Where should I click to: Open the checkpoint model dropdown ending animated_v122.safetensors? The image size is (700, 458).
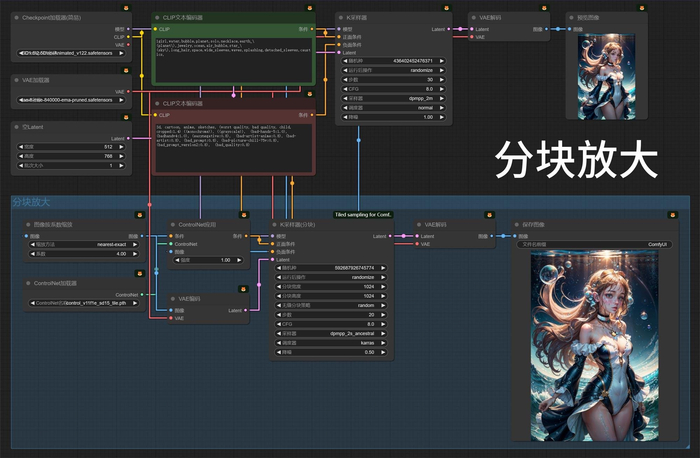(71, 53)
